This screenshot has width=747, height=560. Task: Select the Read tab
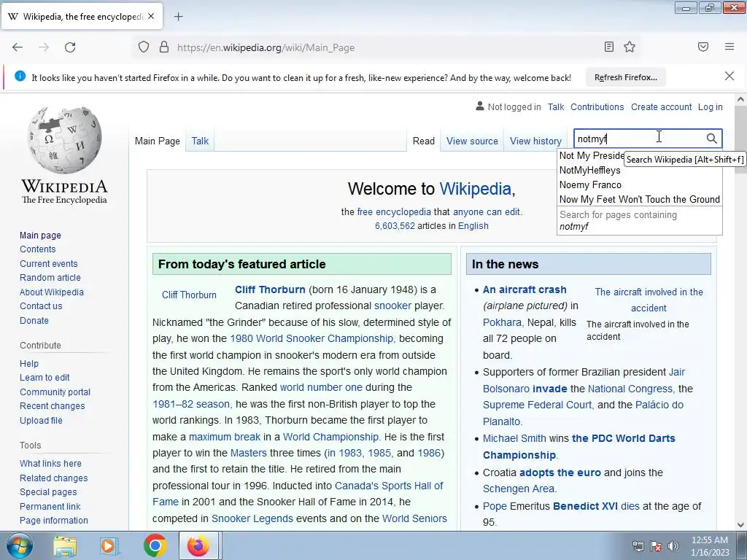(x=424, y=141)
